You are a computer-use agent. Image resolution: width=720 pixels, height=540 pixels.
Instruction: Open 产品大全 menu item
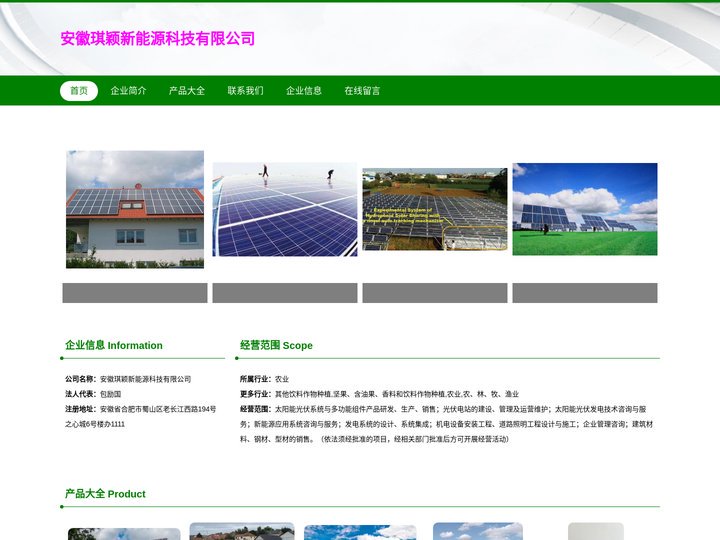[x=187, y=91]
